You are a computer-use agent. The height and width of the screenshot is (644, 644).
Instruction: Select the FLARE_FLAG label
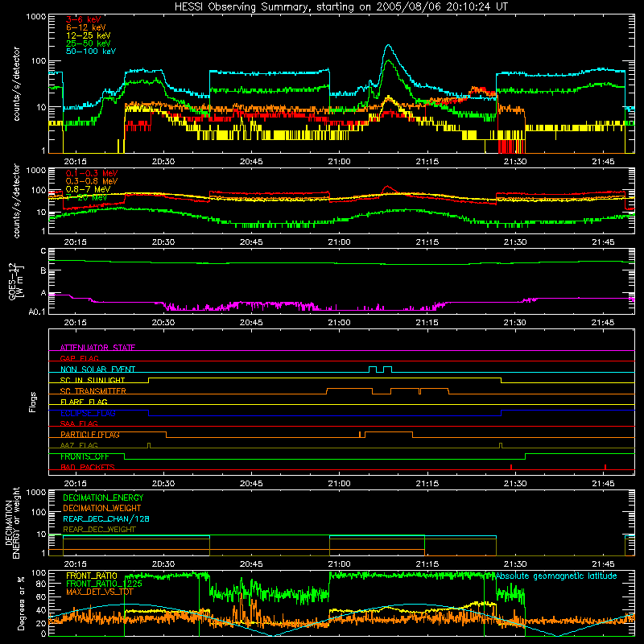84,402
